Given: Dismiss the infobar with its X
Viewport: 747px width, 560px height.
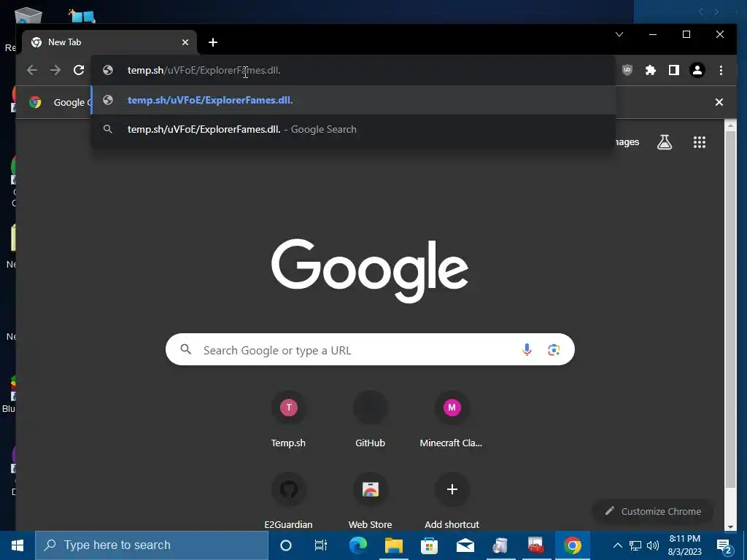Looking at the screenshot, I should (719, 102).
